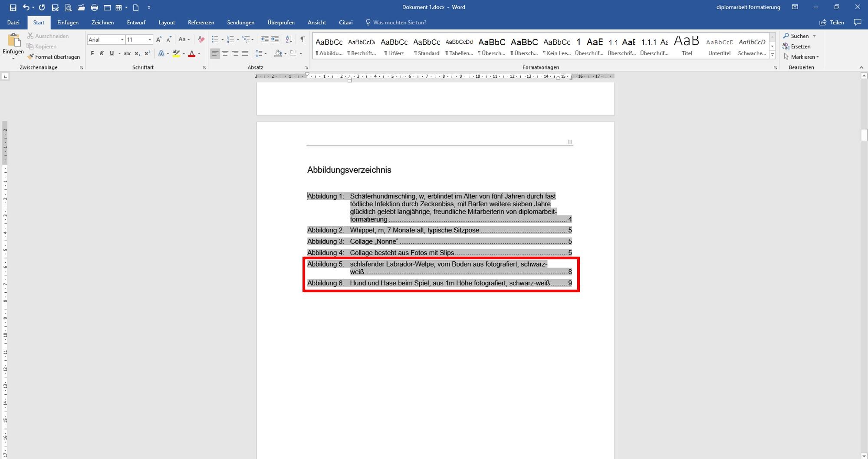Viewport: 868px width, 459px height.
Task: Switch to the Einfügen ribbon tab
Action: [68, 23]
